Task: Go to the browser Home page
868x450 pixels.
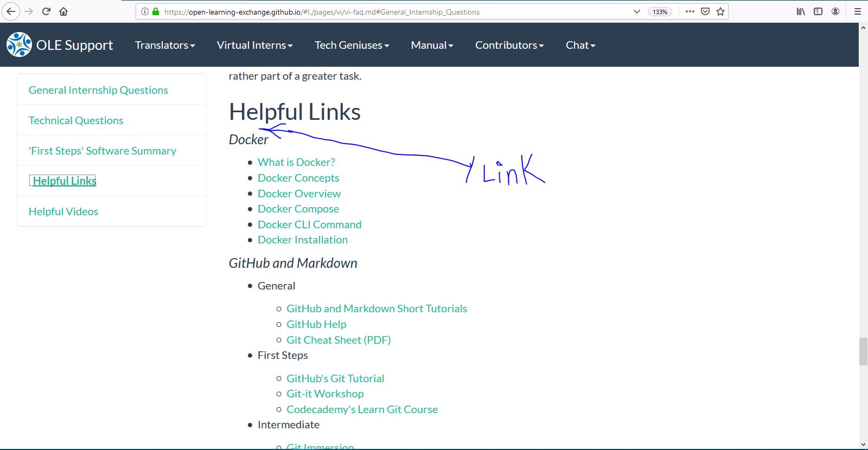Action: [63, 11]
